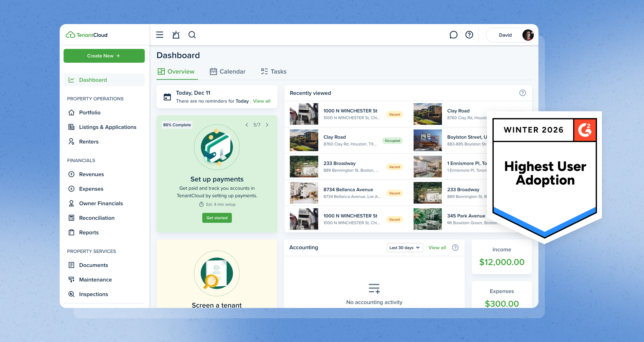Click Get started for payments setup

tap(217, 218)
